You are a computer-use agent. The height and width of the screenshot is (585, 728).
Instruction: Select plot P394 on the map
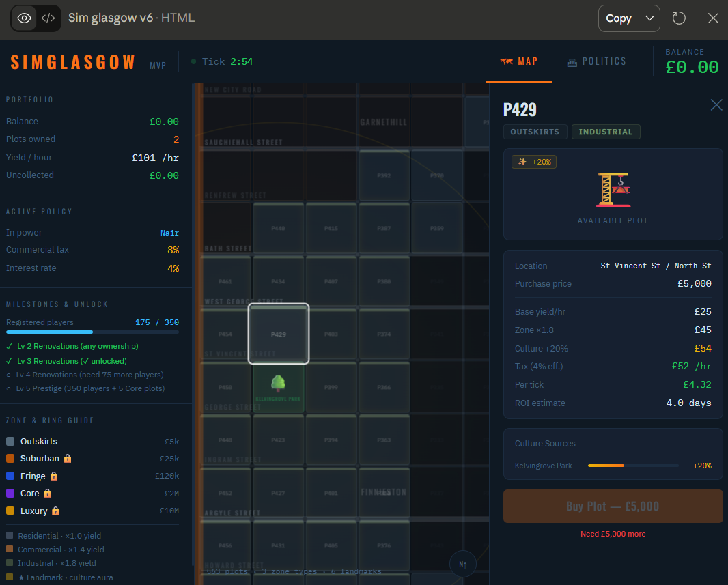(x=331, y=440)
